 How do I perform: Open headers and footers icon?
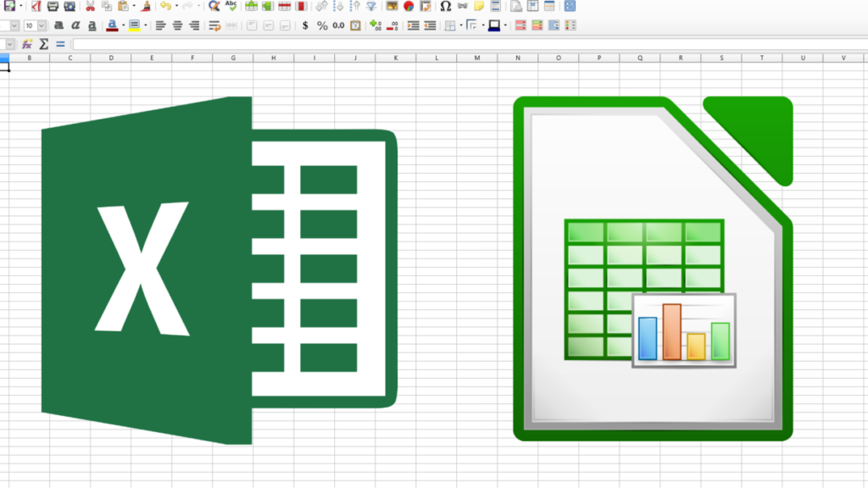(495, 6)
